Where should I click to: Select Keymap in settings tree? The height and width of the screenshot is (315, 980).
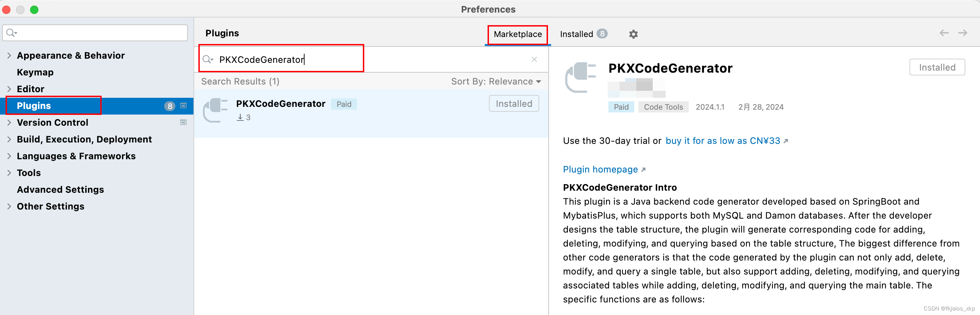(x=35, y=72)
